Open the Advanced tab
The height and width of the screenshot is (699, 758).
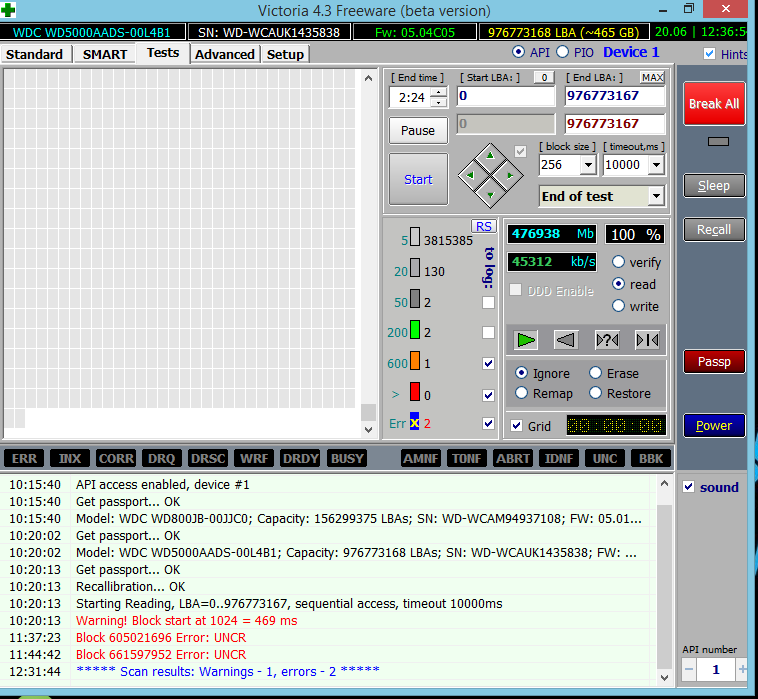[x=224, y=54]
